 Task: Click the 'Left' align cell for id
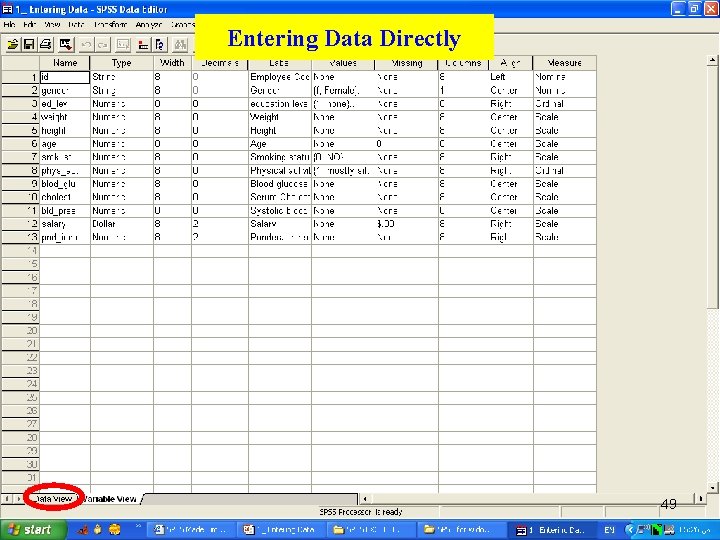click(511, 77)
